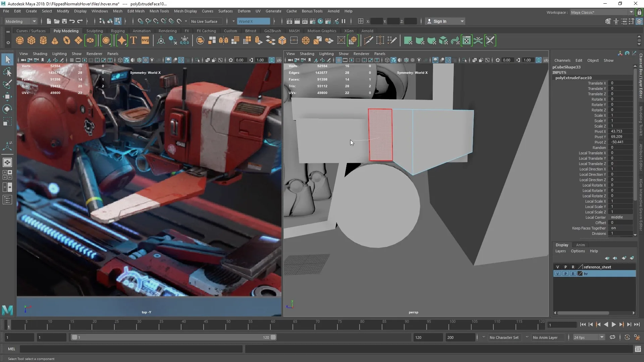This screenshot has height=362, width=644.
Task: Toggle visibility of the reference_sheet layer
Action: [557, 267]
